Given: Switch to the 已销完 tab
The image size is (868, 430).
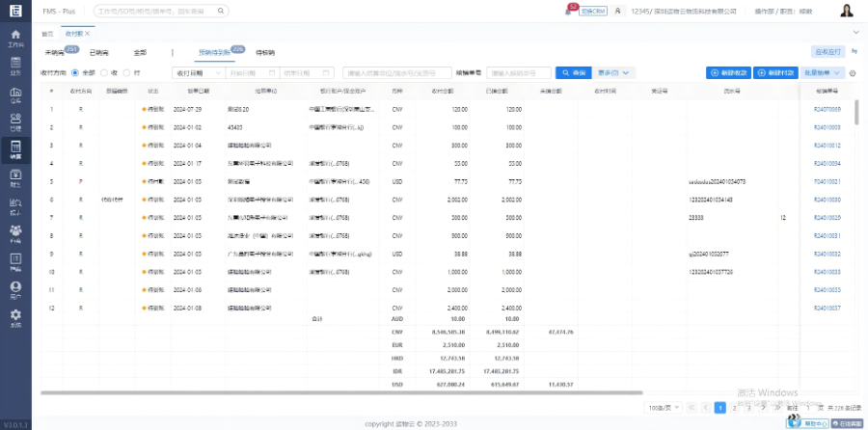Looking at the screenshot, I should [x=99, y=53].
